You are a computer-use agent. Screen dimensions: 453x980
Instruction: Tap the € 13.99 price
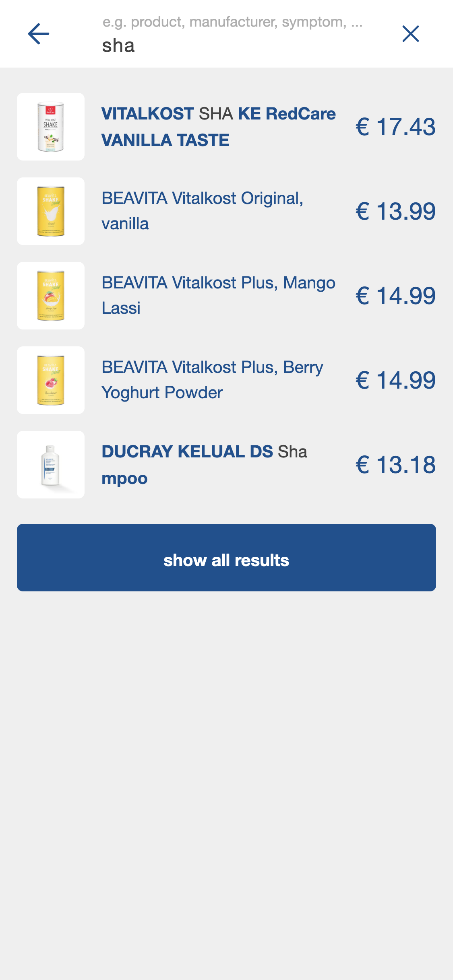[395, 211]
